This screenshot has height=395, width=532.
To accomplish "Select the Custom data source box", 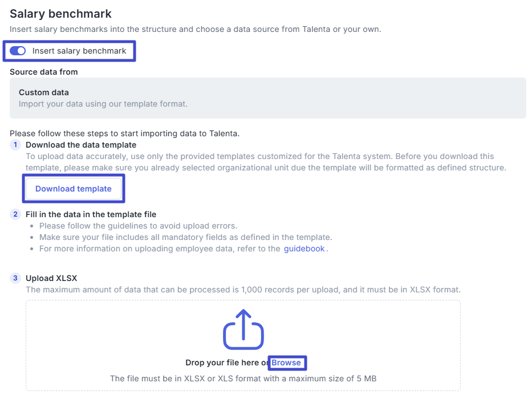I will pyautogui.click(x=267, y=98).
